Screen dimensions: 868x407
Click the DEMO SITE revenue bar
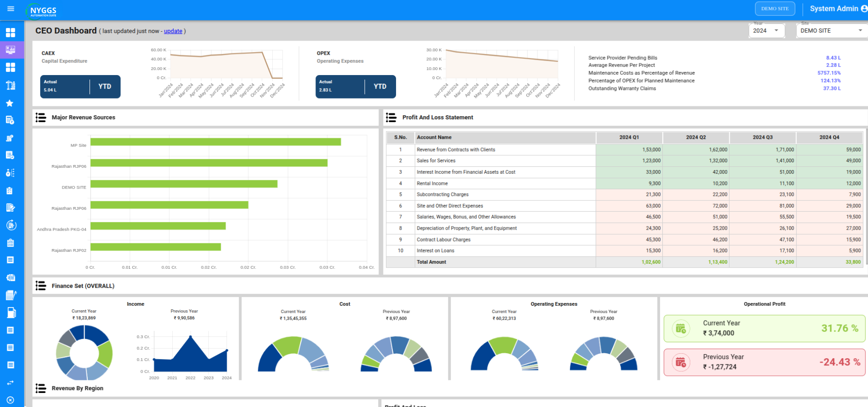[x=184, y=184]
